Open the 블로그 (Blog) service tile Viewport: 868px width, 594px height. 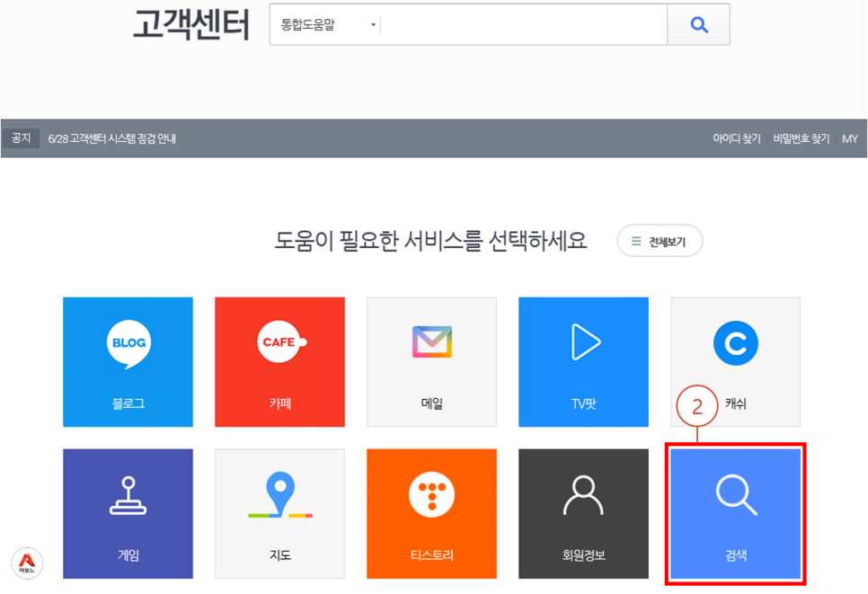(128, 362)
